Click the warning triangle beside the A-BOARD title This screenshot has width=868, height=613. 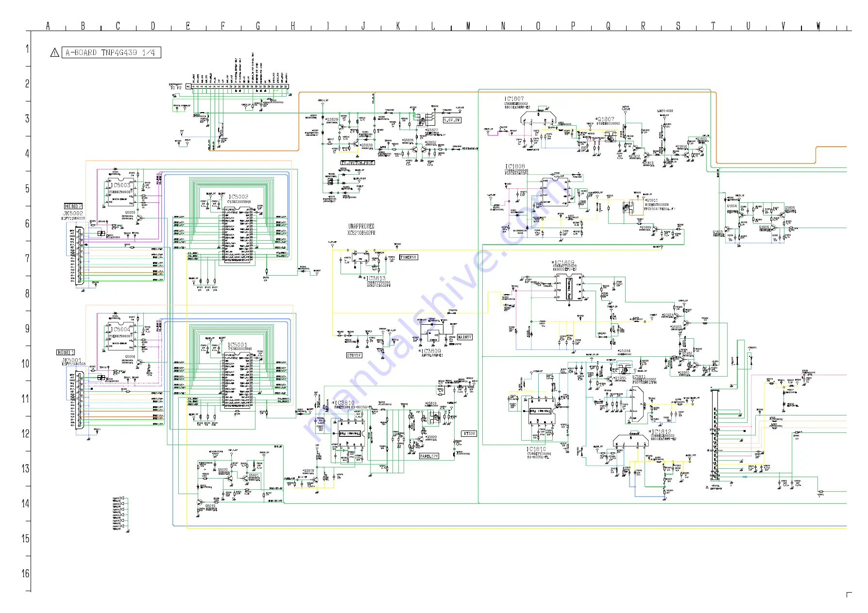[x=55, y=52]
